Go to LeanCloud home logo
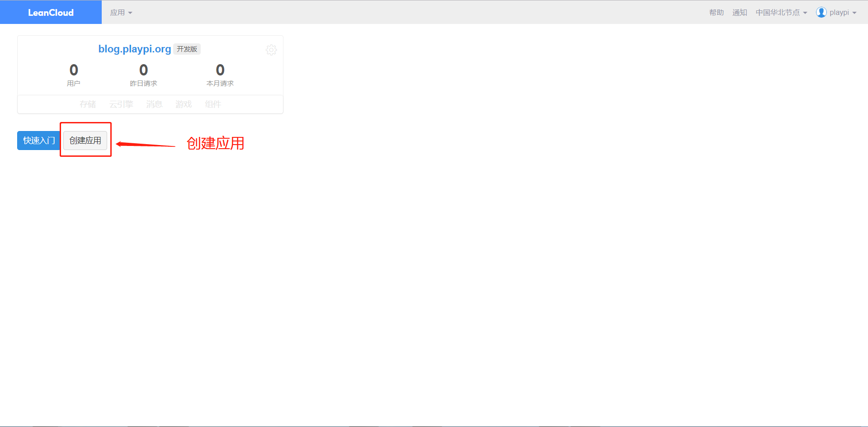Image resolution: width=868 pixels, height=427 pixels. click(x=51, y=12)
